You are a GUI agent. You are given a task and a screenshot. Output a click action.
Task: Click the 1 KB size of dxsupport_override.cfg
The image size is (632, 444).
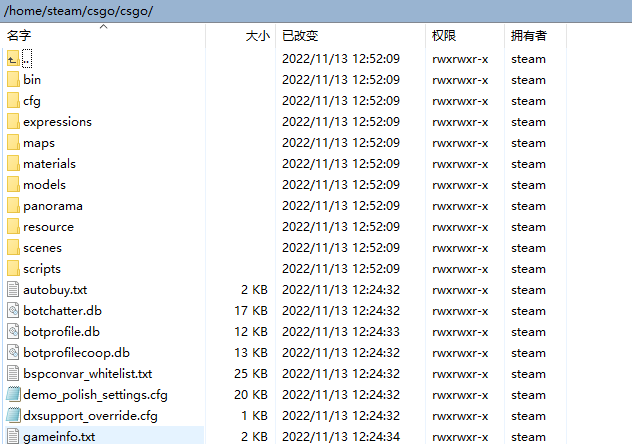[254, 415]
